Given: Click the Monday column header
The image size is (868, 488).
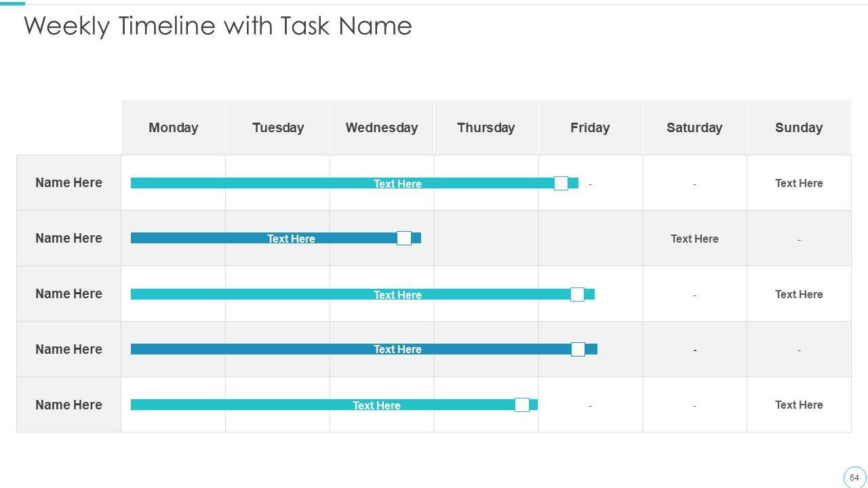Looking at the screenshot, I should point(173,127).
